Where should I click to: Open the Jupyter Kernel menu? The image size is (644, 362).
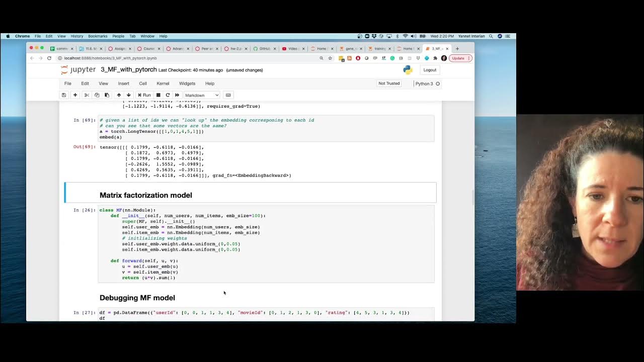(163, 83)
